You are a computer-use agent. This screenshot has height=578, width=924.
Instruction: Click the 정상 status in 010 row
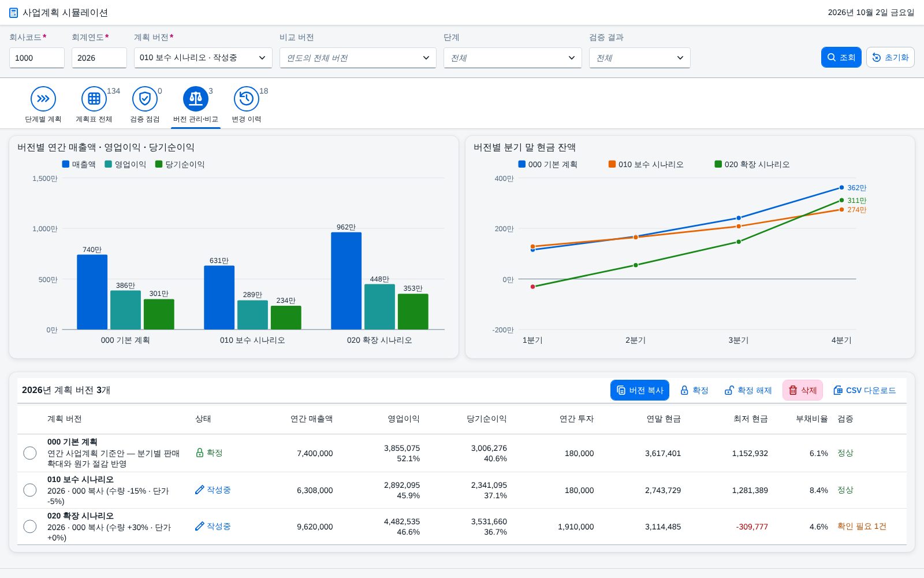[x=845, y=490]
